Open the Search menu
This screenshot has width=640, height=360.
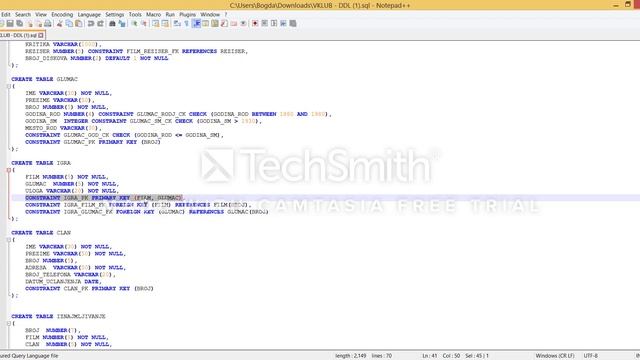pyautogui.click(x=23, y=14)
